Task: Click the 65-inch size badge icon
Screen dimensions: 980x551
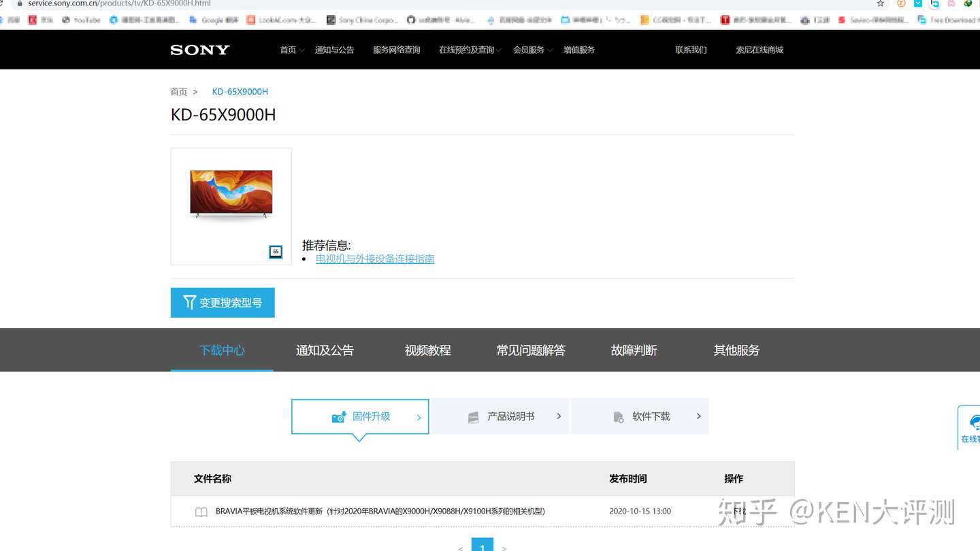Action: (x=276, y=252)
